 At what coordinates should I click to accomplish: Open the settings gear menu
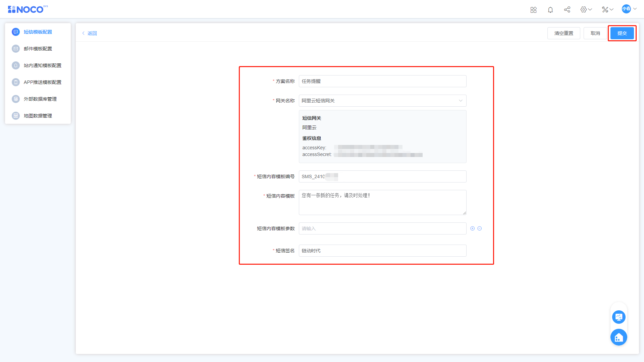click(x=586, y=10)
